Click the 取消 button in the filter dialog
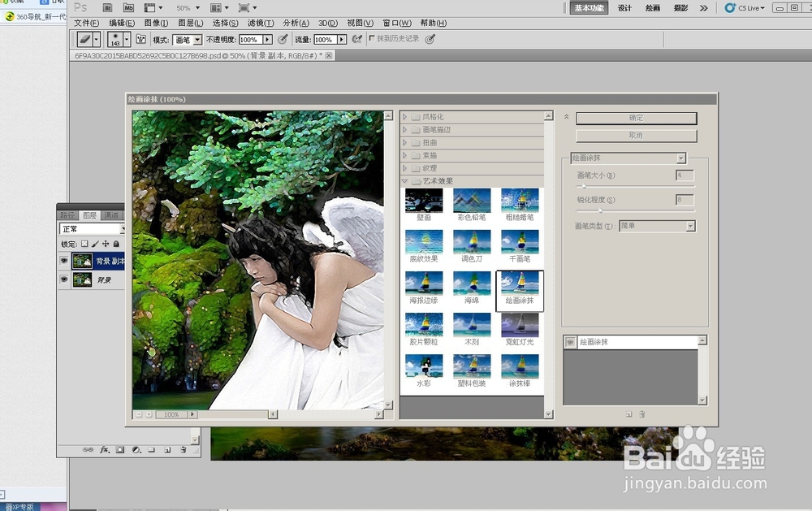 637,135
